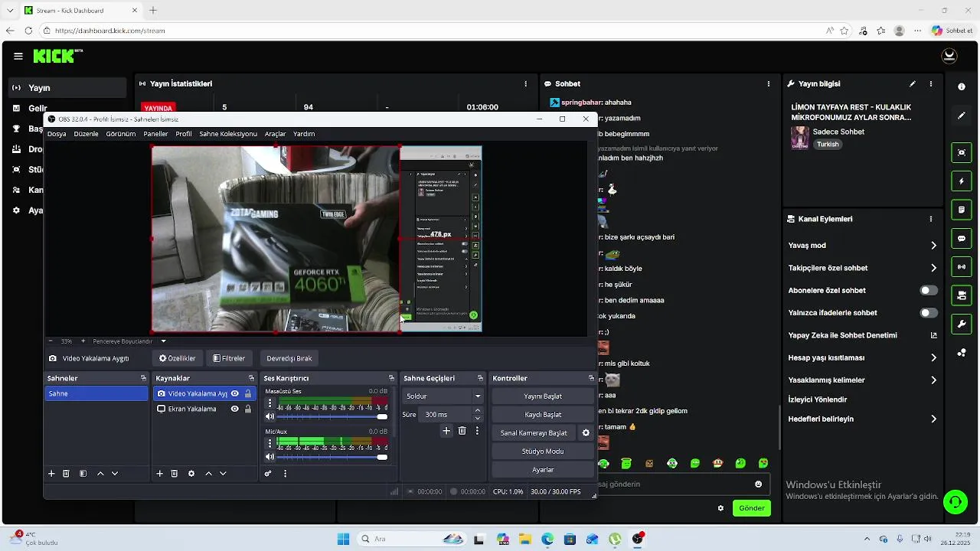Image resolution: width=980 pixels, height=551 pixels.
Task: Click Yayını Başlat button
Action: 543,396
